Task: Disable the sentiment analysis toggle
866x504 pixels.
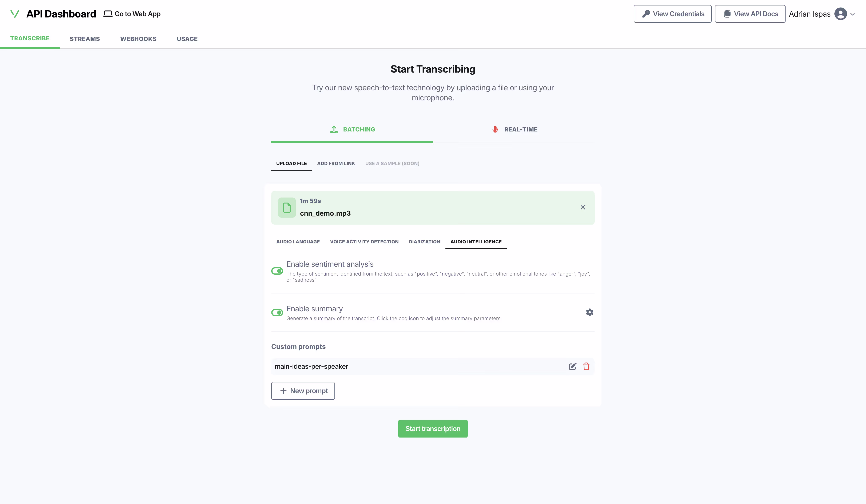Action: coord(277,271)
